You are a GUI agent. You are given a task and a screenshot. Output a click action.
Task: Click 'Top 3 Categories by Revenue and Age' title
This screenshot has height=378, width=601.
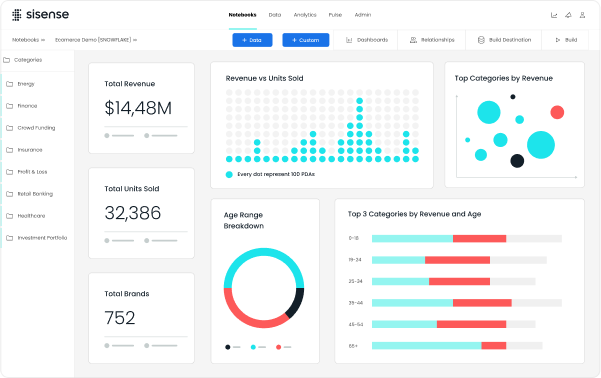click(x=414, y=214)
